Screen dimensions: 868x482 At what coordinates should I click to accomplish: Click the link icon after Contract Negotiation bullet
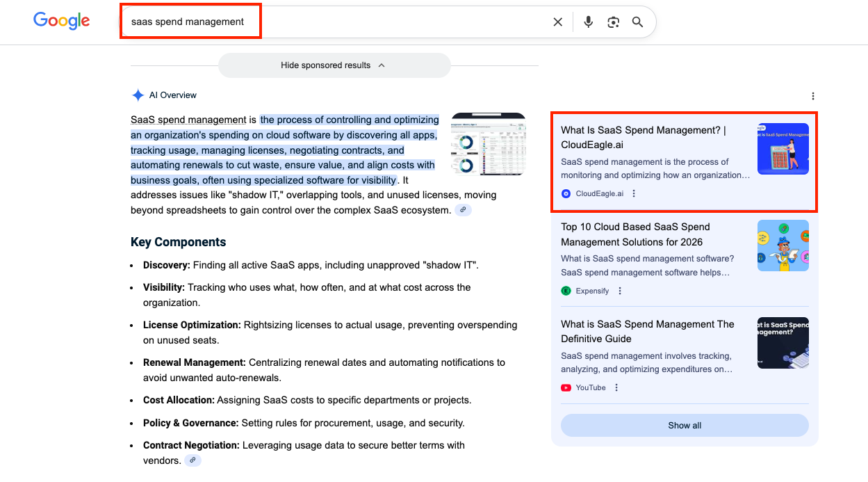tap(193, 460)
